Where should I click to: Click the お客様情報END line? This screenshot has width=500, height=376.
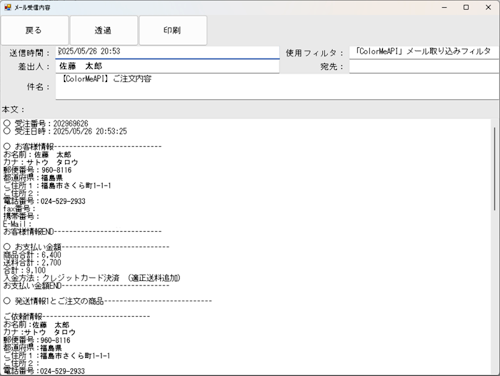82,231
